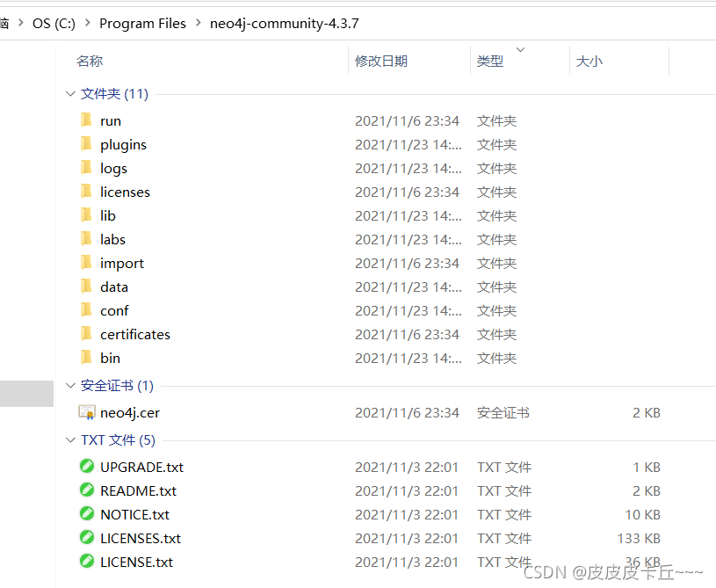This screenshot has height=588, width=716.
Task: Click the 2 KB size of neo4j.cer
Action: (x=647, y=412)
